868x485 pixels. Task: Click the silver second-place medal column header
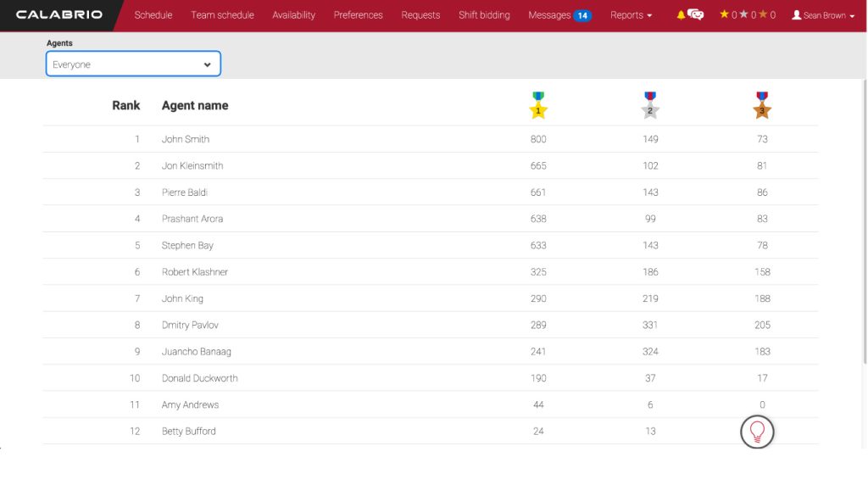point(650,105)
